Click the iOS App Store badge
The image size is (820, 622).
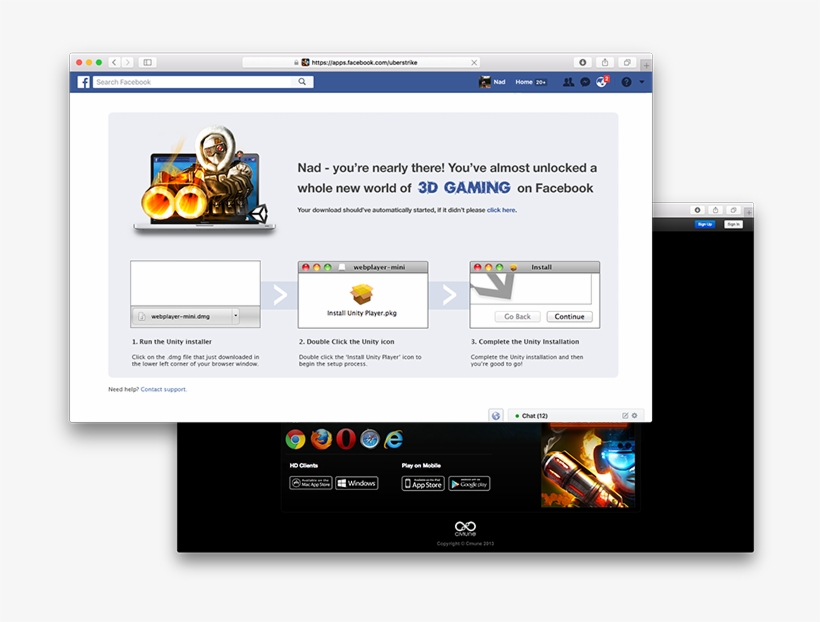[423, 484]
